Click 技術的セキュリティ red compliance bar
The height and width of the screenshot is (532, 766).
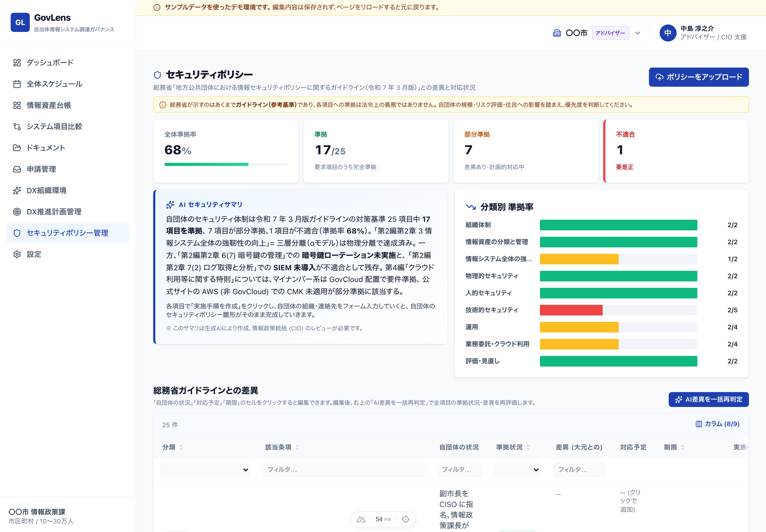pos(571,310)
